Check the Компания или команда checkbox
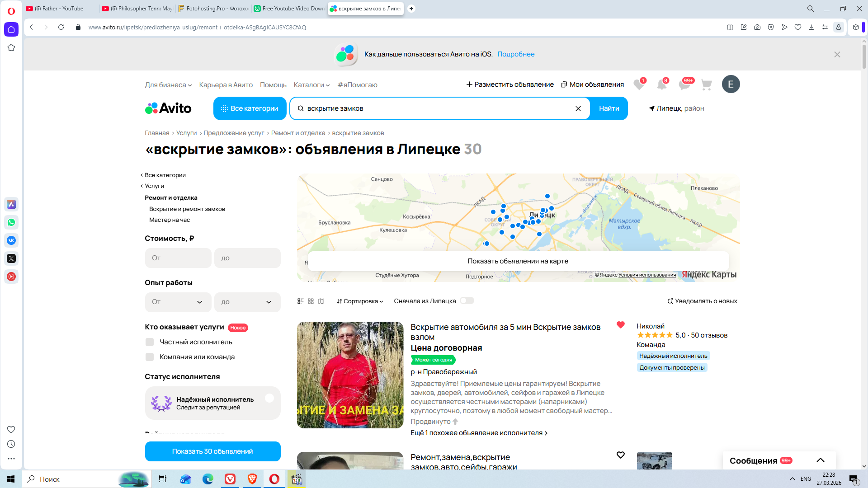 (150, 357)
